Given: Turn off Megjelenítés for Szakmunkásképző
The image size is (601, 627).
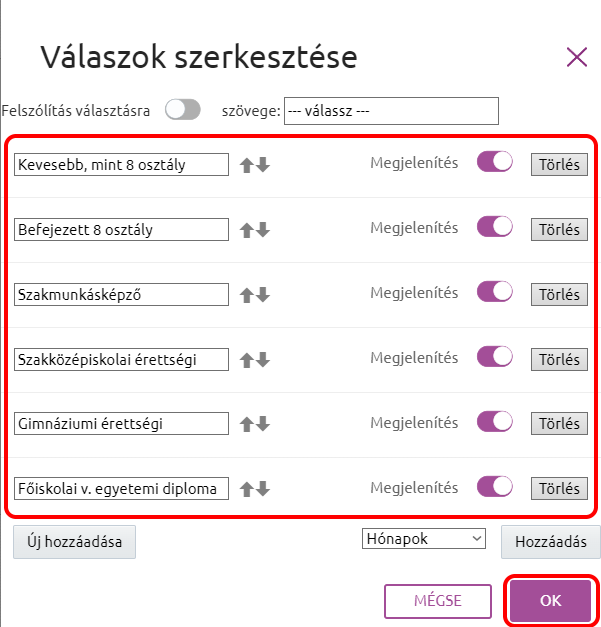Looking at the screenshot, I should pos(495,292).
